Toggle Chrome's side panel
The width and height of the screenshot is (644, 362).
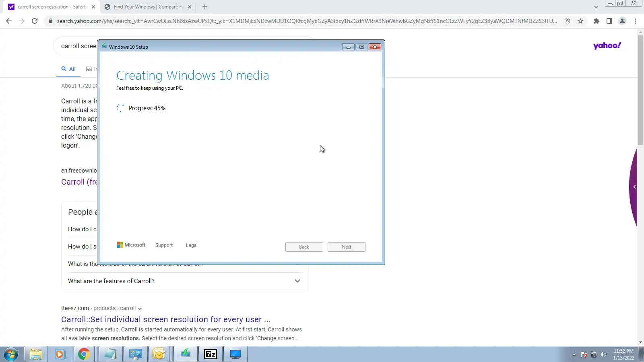coord(609,21)
